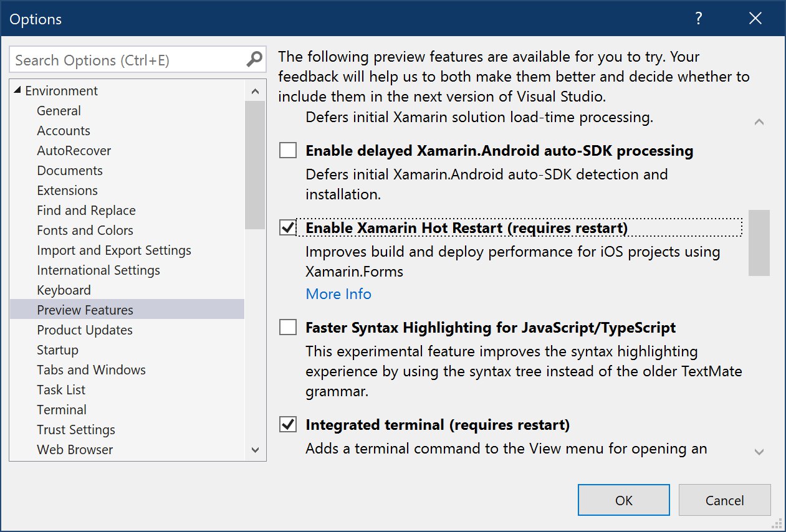This screenshot has width=786, height=532.
Task: Click 'Improves build and deploy performance' description
Action: 513,262
